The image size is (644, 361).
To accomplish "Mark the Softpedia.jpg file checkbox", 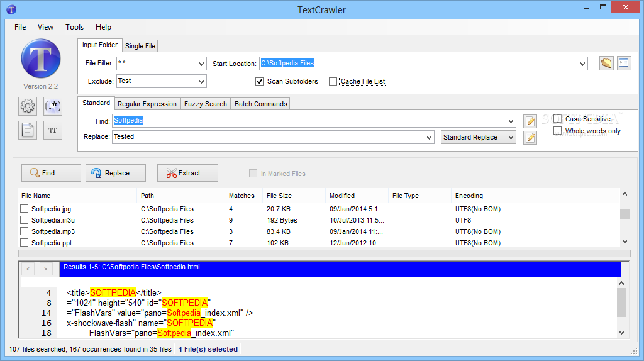I will pyautogui.click(x=25, y=209).
